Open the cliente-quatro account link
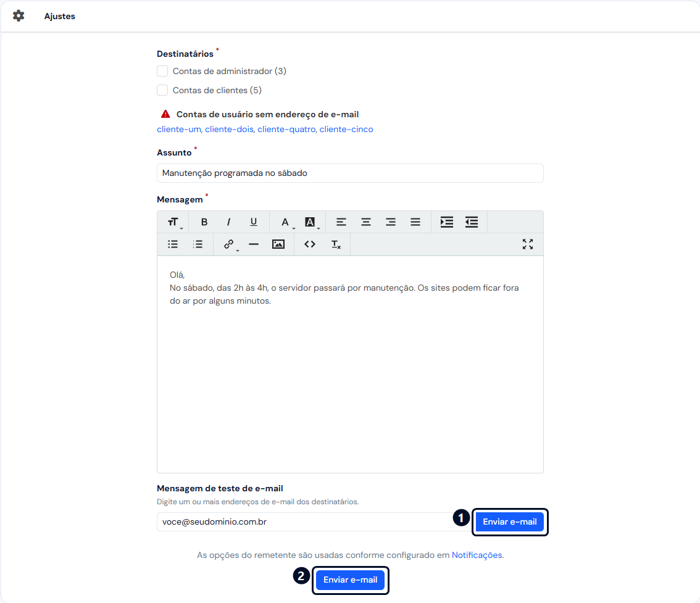This screenshot has height=603, width=700. pyautogui.click(x=286, y=130)
